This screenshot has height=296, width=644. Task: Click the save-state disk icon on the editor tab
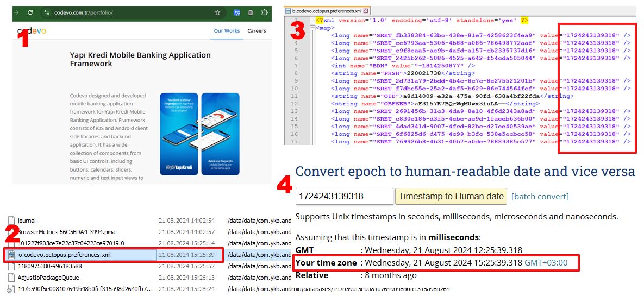(x=288, y=11)
